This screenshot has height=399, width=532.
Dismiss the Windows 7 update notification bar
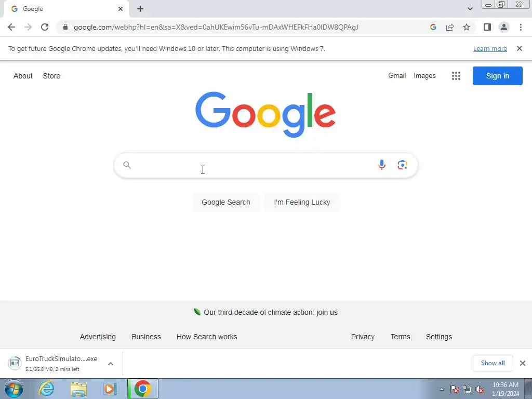coord(520,48)
